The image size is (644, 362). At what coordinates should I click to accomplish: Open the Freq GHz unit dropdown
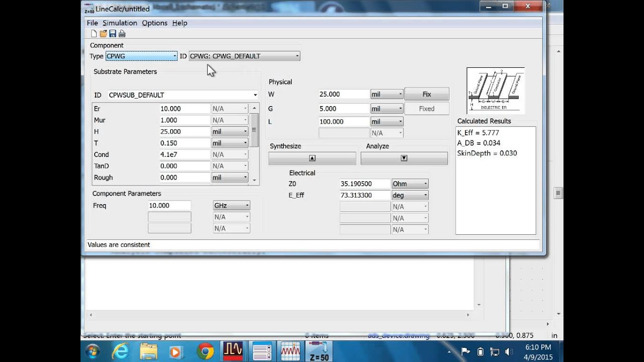point(231,205)
